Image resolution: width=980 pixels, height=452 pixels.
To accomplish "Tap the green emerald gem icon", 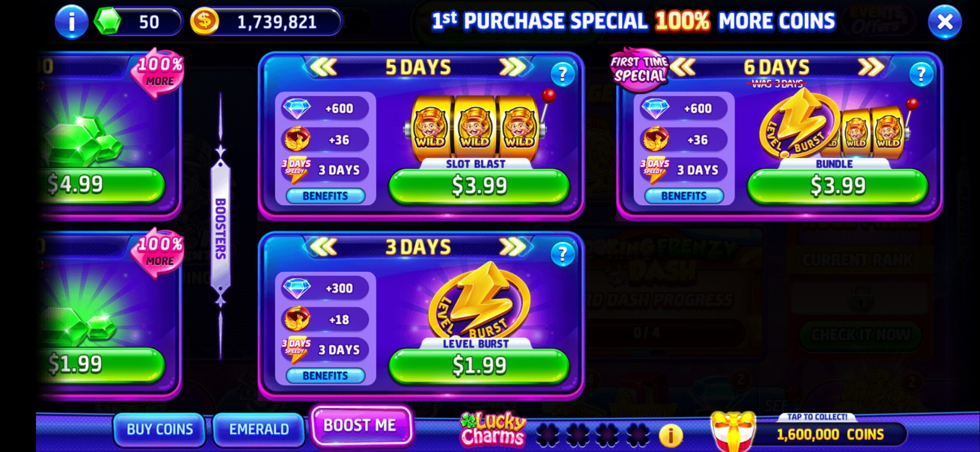I will (107, 21).
